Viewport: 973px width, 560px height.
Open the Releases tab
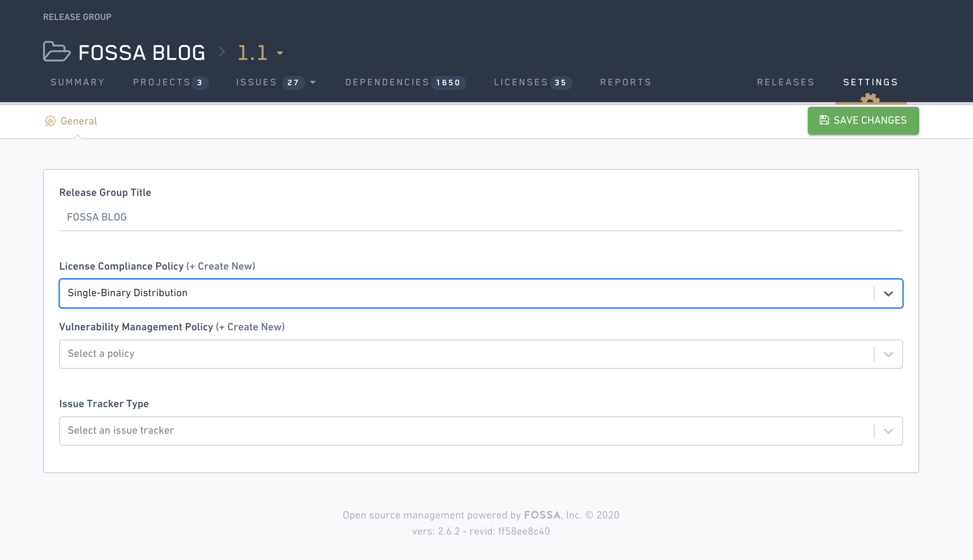785,82
